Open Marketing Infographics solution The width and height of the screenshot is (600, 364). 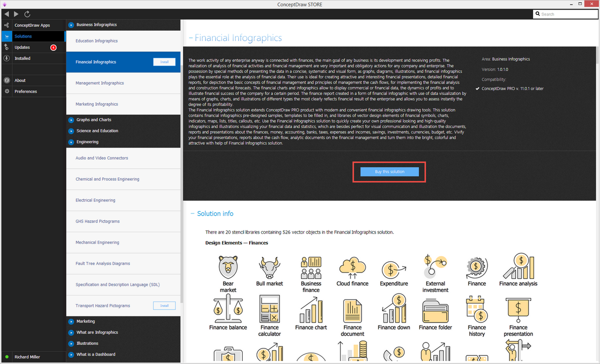pos(123,104)
